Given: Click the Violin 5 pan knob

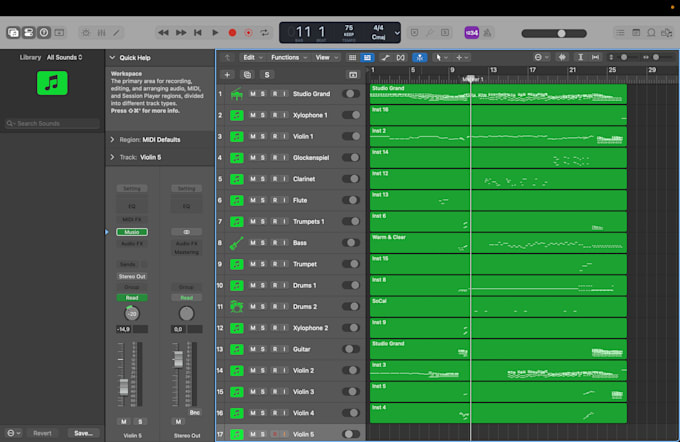Looking at the screenshot, I should pos(132,313).
